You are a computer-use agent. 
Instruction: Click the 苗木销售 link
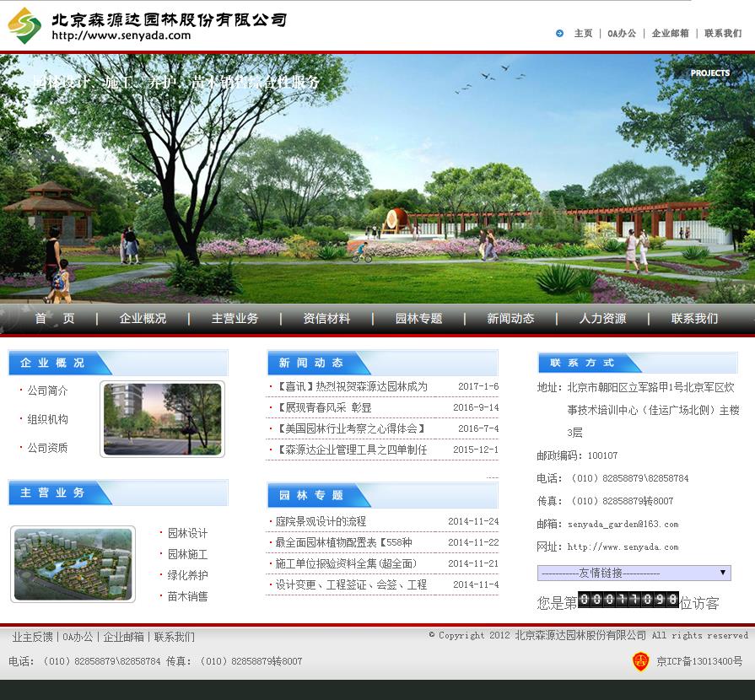(187, 596)
